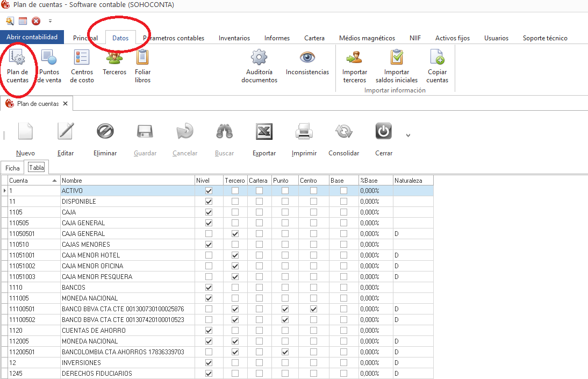Open Auditoría documentos gear icon
Image resolution: width=588 pixels, height=379 pixels.
click(x=259, y=58)
